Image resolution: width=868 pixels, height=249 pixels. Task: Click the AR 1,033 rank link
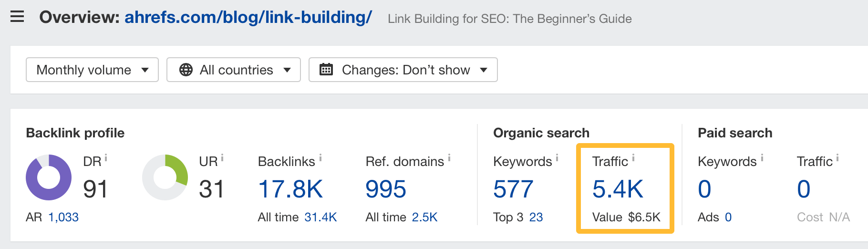click(63, 218)
